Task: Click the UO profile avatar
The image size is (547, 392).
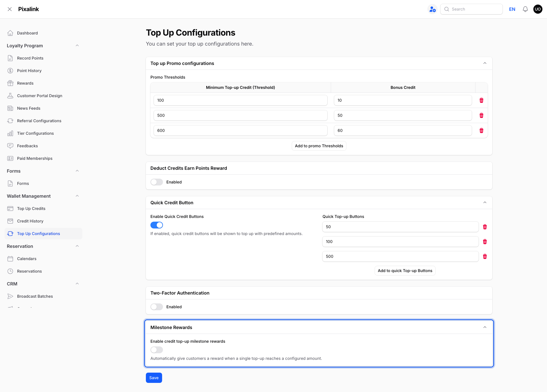Action: tap(538, 9)
